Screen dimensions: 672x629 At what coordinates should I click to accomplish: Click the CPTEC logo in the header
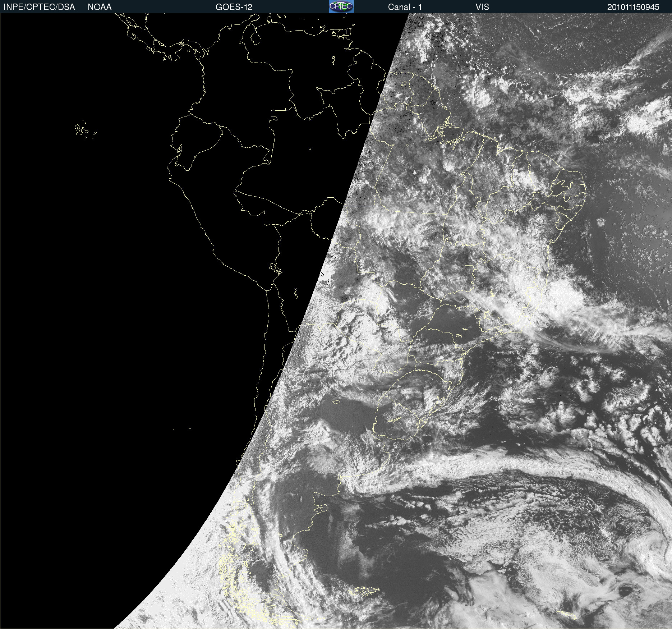tap(341, 6)
